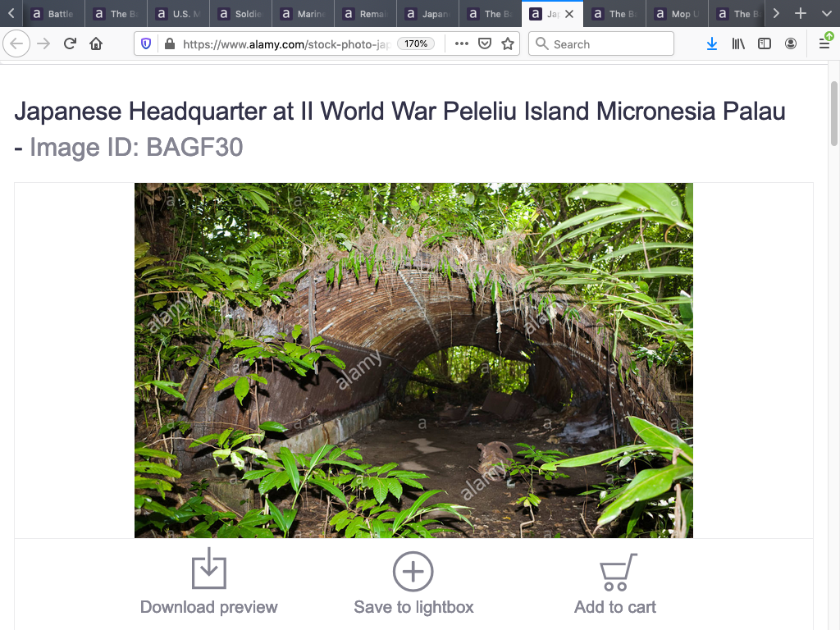Open the Firefox hamburger application menu
This screenshot has width=840, height=630.
(824, 44)
